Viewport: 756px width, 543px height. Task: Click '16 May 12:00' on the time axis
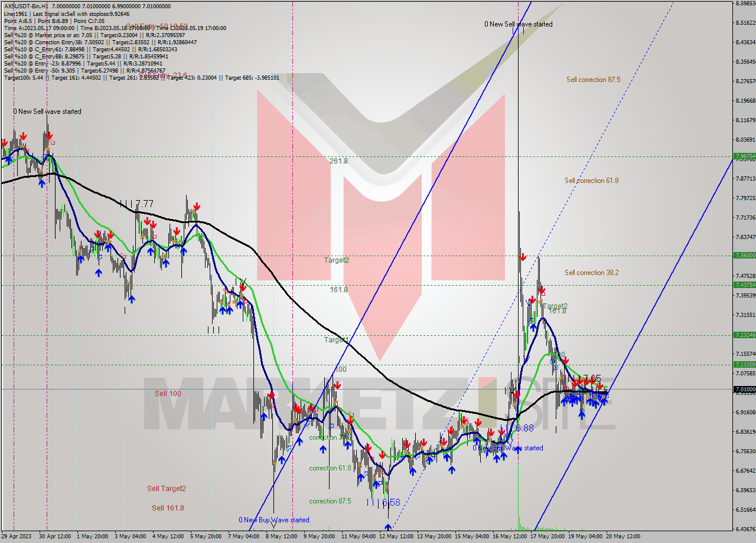point(509,537)
